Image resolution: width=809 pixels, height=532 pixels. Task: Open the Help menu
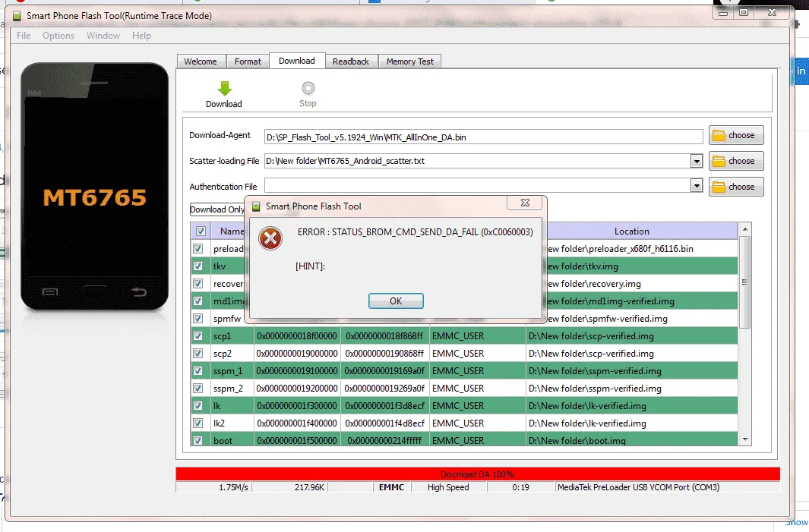[x=141, y=36]
